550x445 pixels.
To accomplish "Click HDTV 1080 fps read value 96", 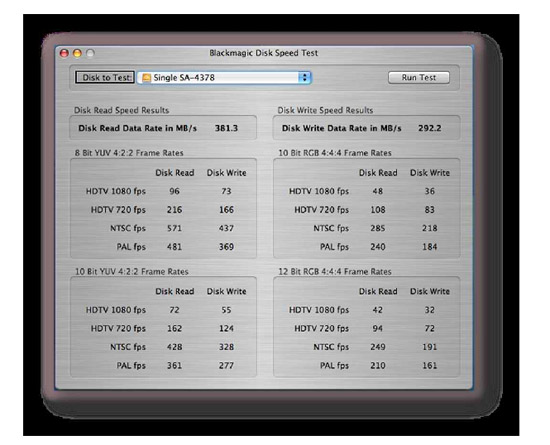I will 174,191.
